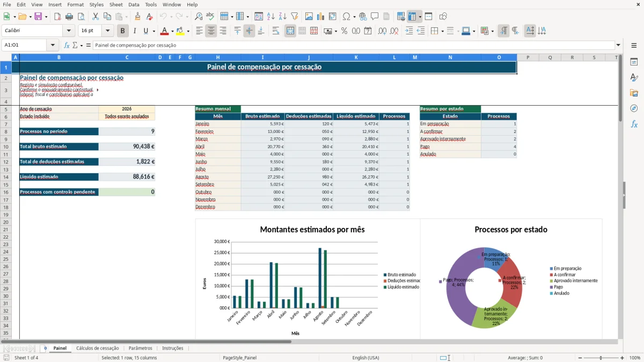
Task: Expand the formula bar
Action: [618, 46]
